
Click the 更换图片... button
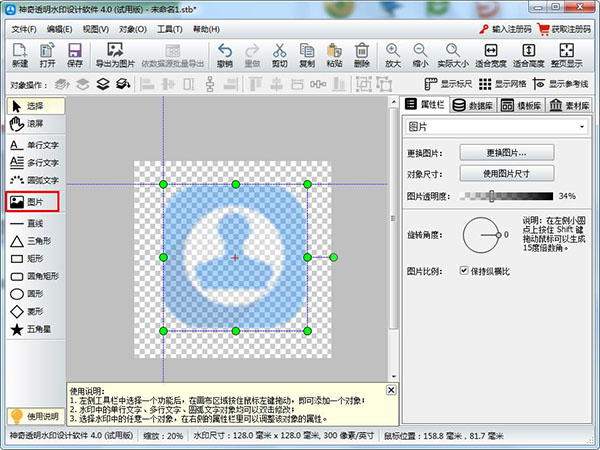(x=506, y=153)
